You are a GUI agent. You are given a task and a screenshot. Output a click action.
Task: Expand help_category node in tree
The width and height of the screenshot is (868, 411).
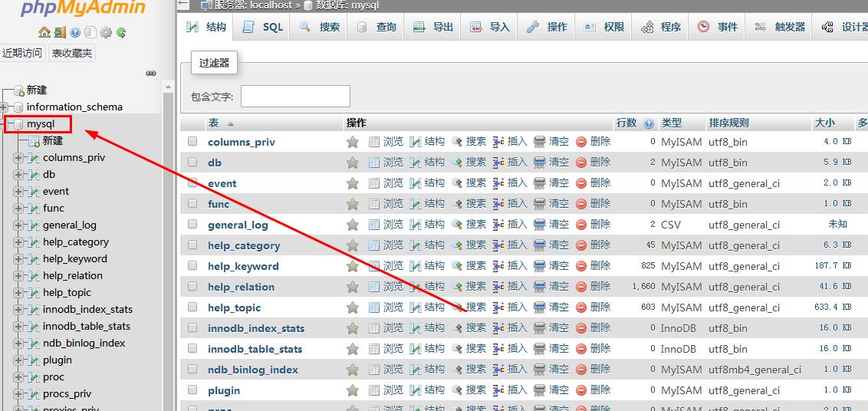tap(18, 242)
